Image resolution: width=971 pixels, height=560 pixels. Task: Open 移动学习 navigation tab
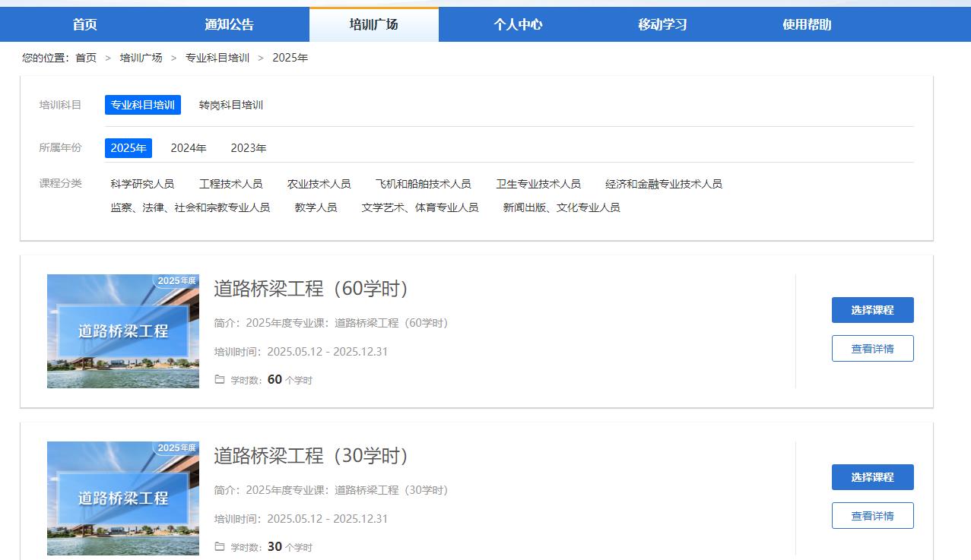coord(662,24)
